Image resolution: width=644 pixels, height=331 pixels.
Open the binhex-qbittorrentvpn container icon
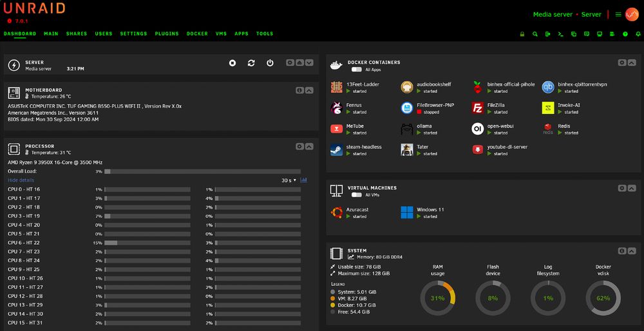click(x=548, y=87)
